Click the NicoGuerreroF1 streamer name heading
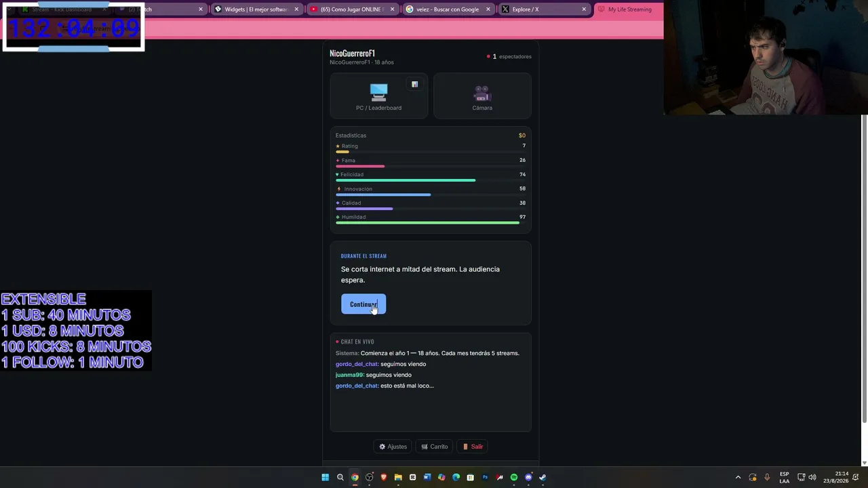 (352, 54)
